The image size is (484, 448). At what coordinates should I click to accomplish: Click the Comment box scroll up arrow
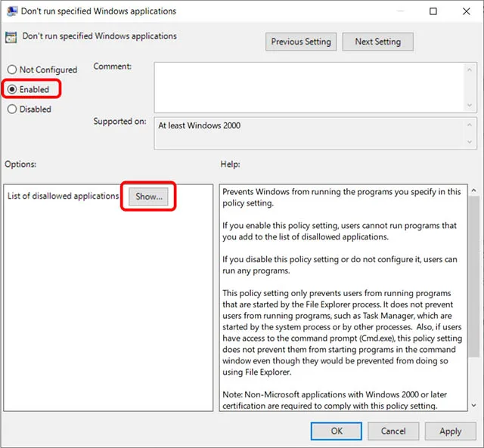[x=470, y=70]
